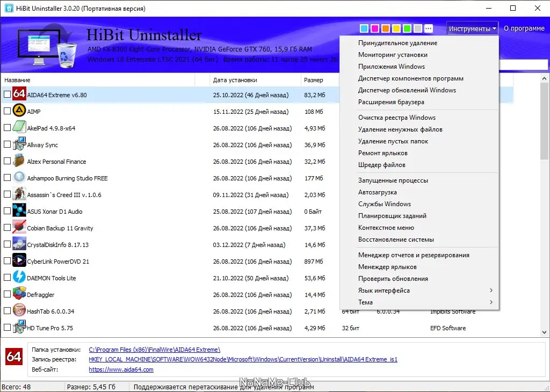The height and width of the screenshot is (392, 550).
Task: Click the AIDA64 registry key path
Action: (x=243, y=359)
